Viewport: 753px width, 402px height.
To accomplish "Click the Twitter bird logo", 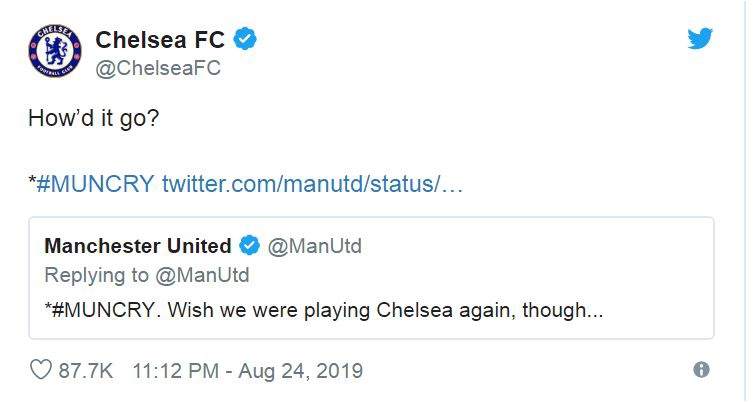I will [701, 39].
